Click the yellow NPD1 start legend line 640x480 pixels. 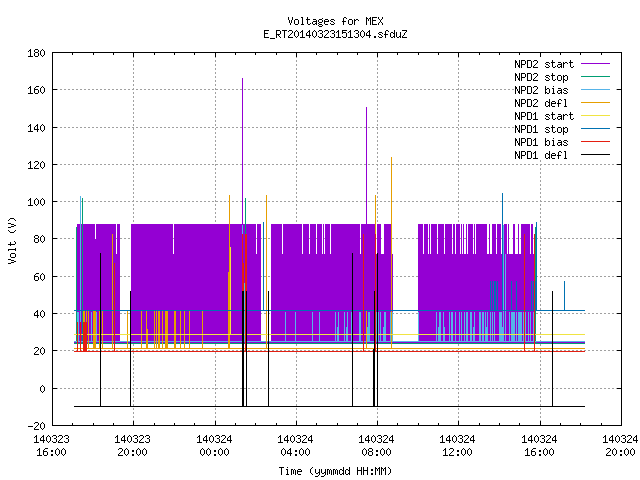595,116
